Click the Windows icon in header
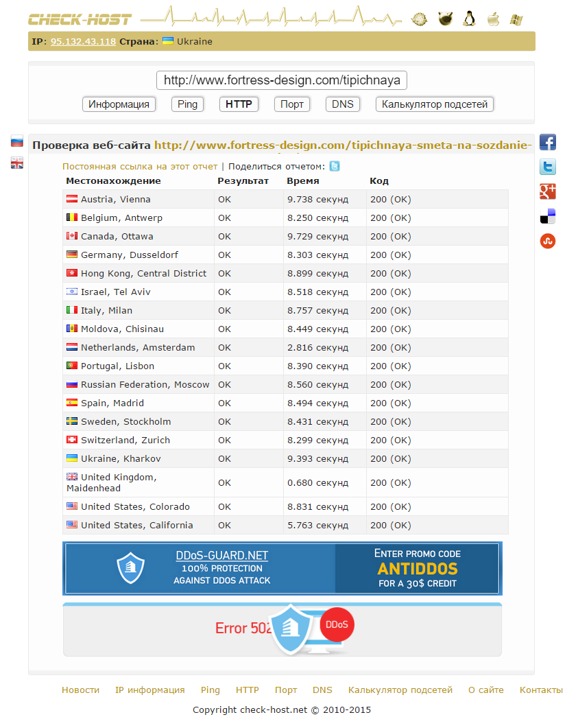 tap(516, 19)
